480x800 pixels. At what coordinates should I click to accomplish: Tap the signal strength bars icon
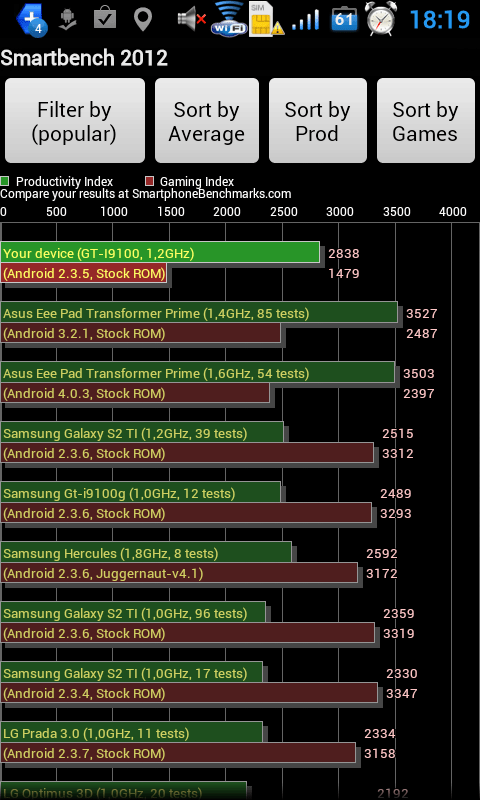point(306,20)
